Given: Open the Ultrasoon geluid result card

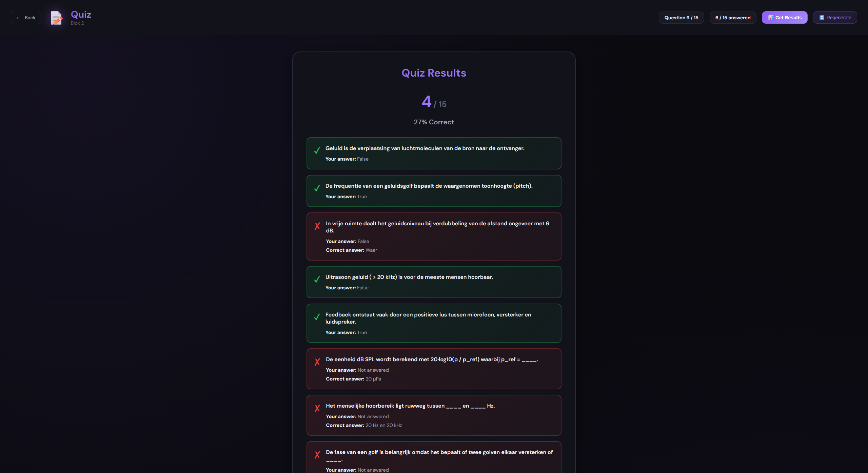Looking at the screenshot, I should tap(434, 282).
